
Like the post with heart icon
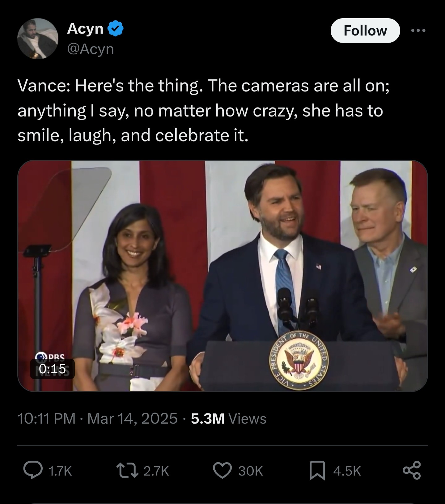pyautogui.click(x=222, y=470)
